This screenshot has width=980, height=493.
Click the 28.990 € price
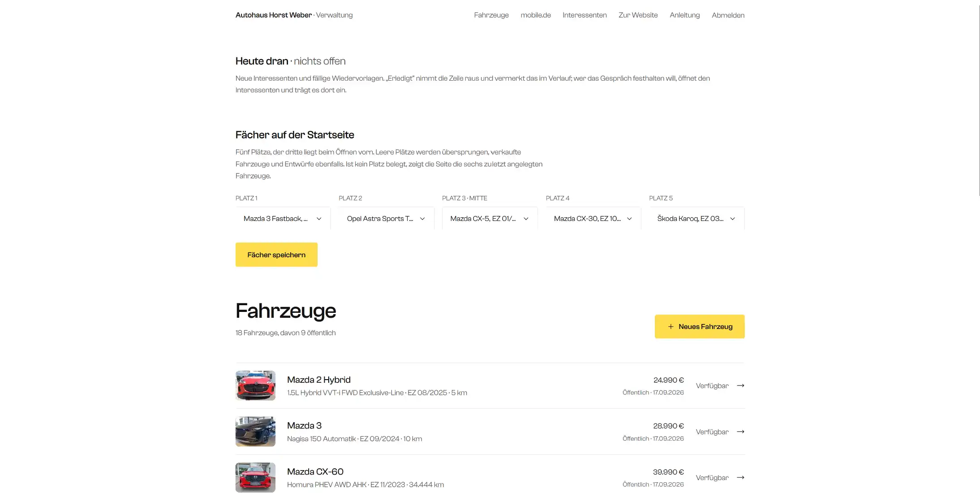668,426
